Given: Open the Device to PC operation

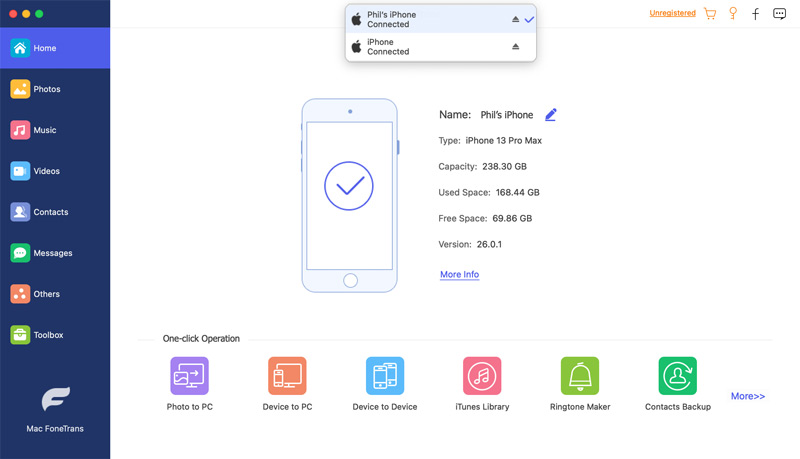Looking at the screenshot, I should click(x=287, y=375).
